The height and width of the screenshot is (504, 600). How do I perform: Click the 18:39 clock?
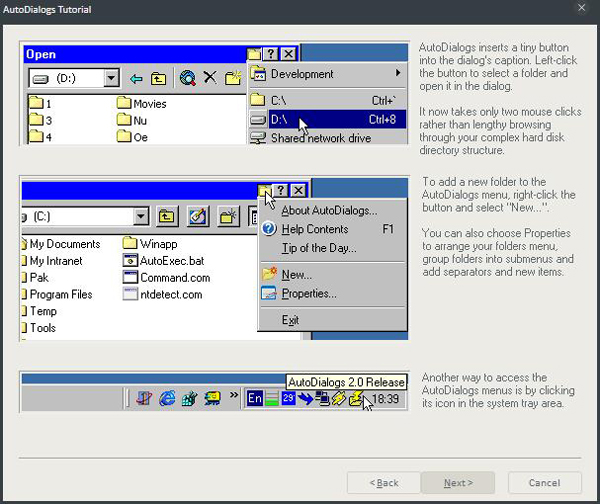(x=386, y=399)
